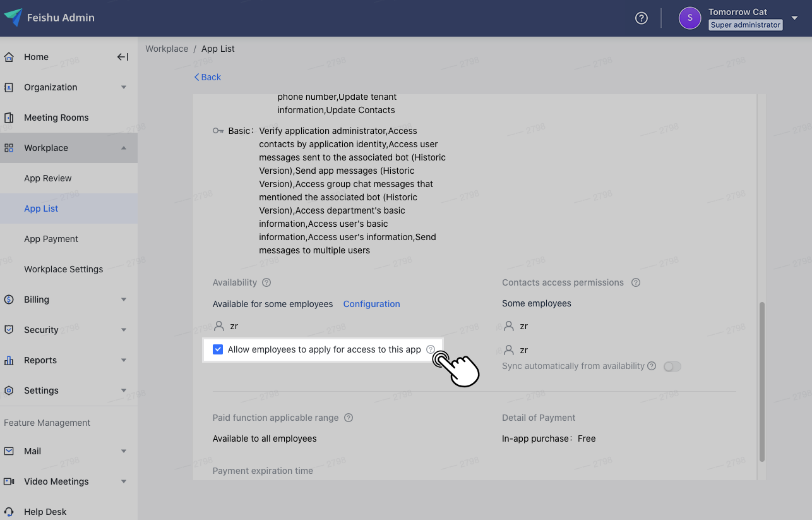Open the help question mark in top bar
This screenshot has height=520, width=812.
pyautogui.click(x=641, y=18)
